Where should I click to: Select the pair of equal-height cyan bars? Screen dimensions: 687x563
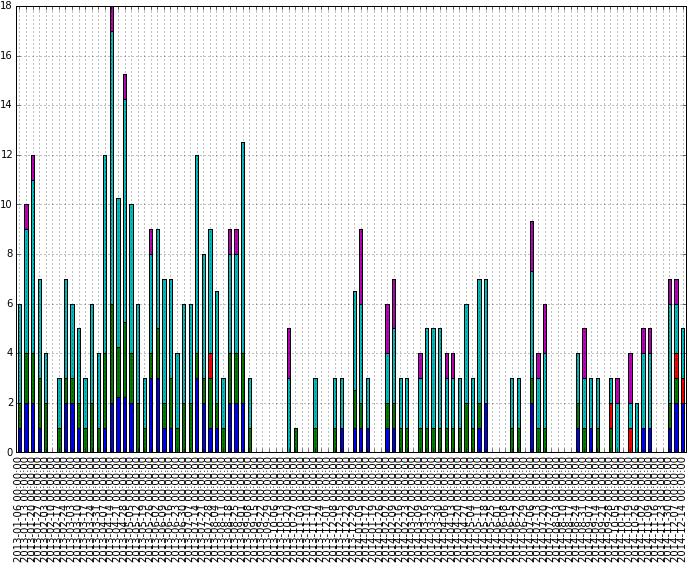pyautogui.click(x=482, y=340)
